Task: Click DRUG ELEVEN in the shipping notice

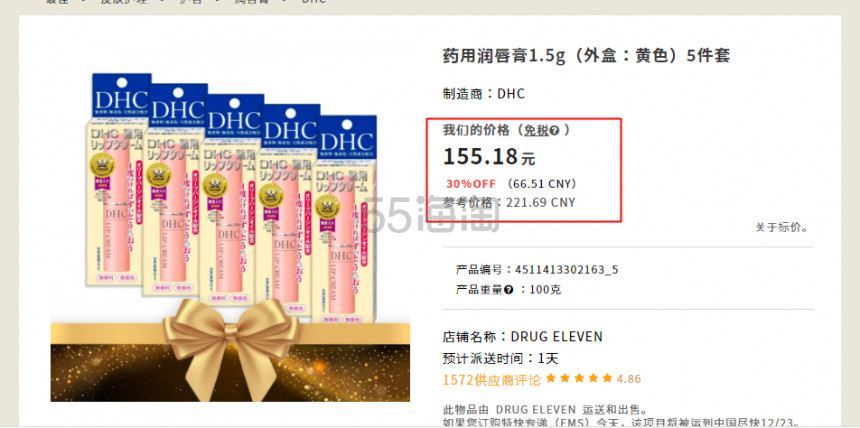Action: point(536,409)
